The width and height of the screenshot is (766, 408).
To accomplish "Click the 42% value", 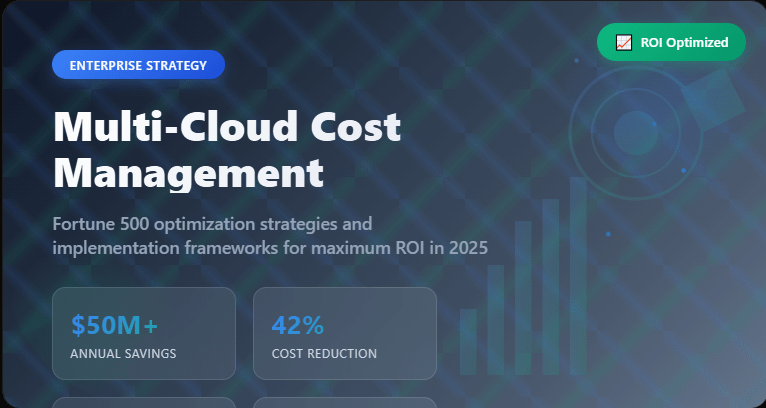I will [298, 325].
